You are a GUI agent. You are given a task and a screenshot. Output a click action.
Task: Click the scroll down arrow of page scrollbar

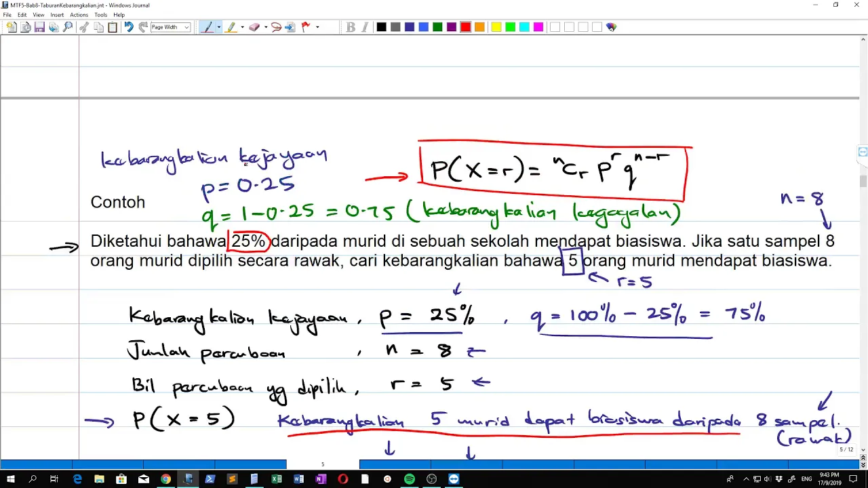863,449
